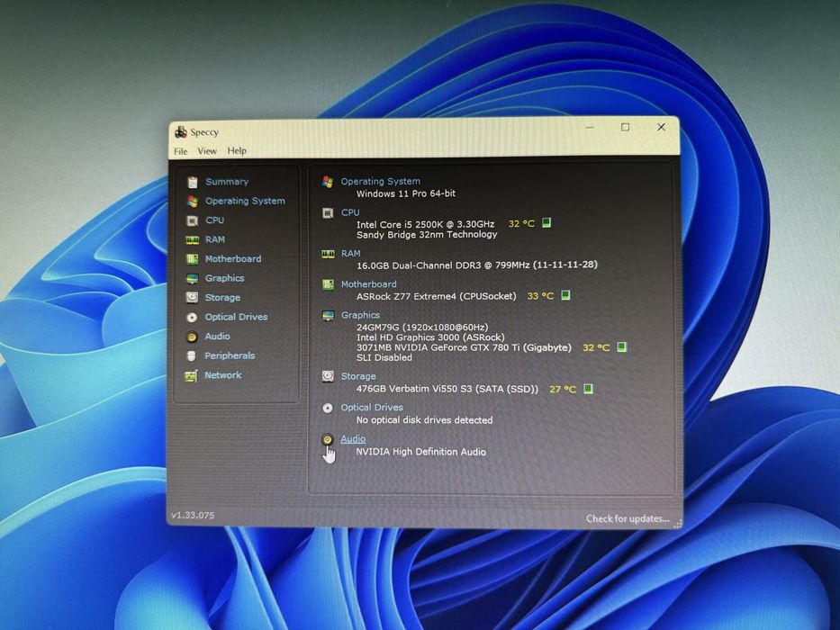Select Operating System sidebar entry
Viewport: 840px width, 630px height.
[x=245, y=201]
